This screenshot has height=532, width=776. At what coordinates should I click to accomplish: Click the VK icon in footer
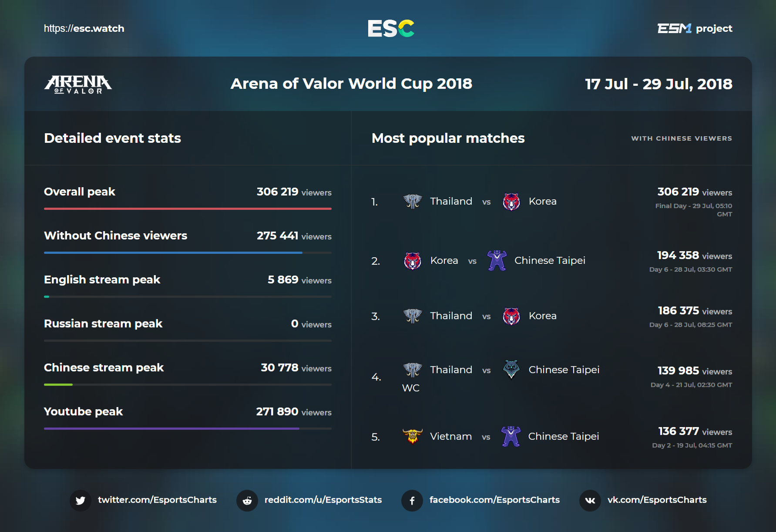pos(590,501)
